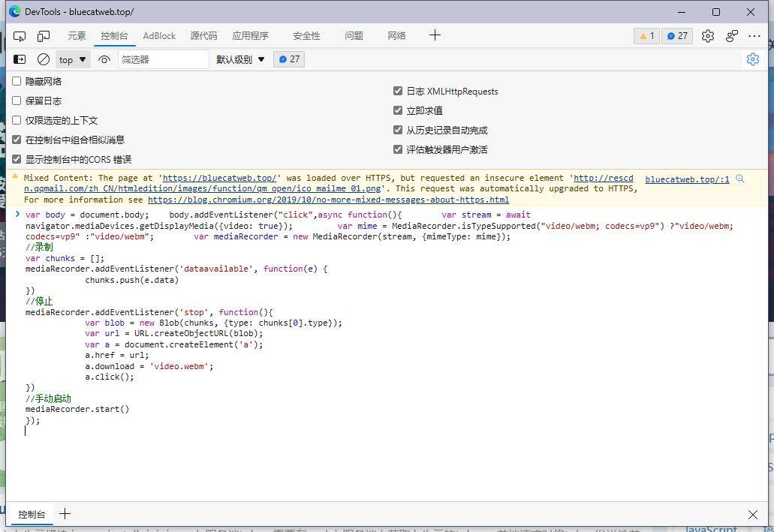Switch to the 元素 tab
Screen dimensions: 774x532
(x=77, y=36)
